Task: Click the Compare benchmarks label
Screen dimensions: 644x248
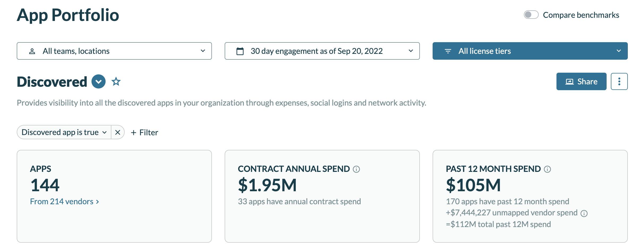Action: click(581, 15)
